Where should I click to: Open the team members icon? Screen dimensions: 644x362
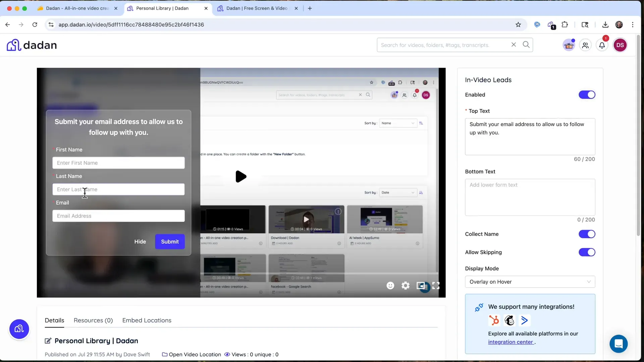click(585, 45)
